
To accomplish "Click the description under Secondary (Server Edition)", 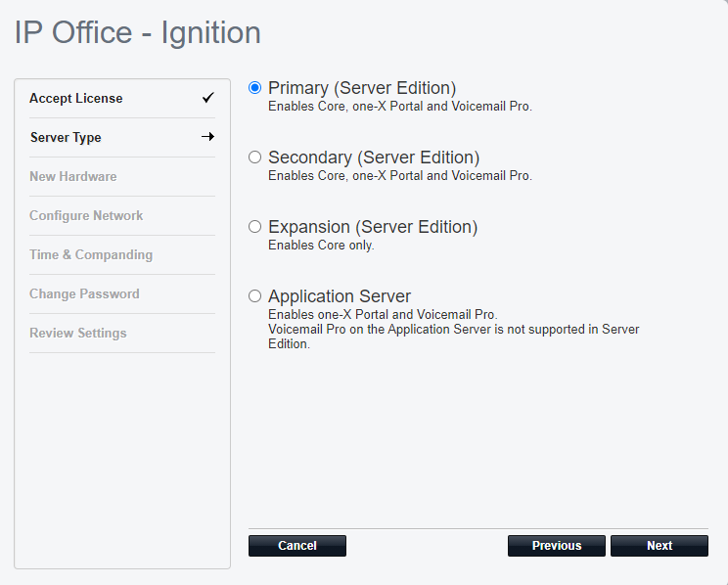I will pyautogui.click(x=400, y=176).
